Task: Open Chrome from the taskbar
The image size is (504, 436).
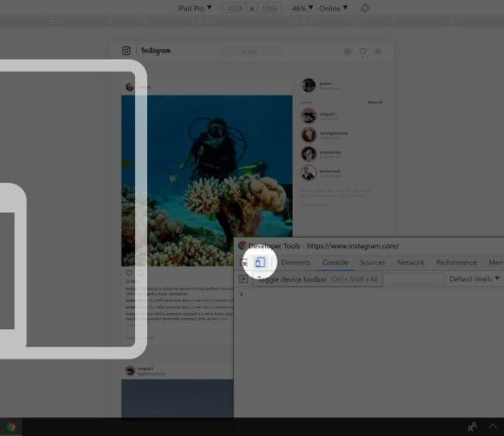Action: pos(11,427)
